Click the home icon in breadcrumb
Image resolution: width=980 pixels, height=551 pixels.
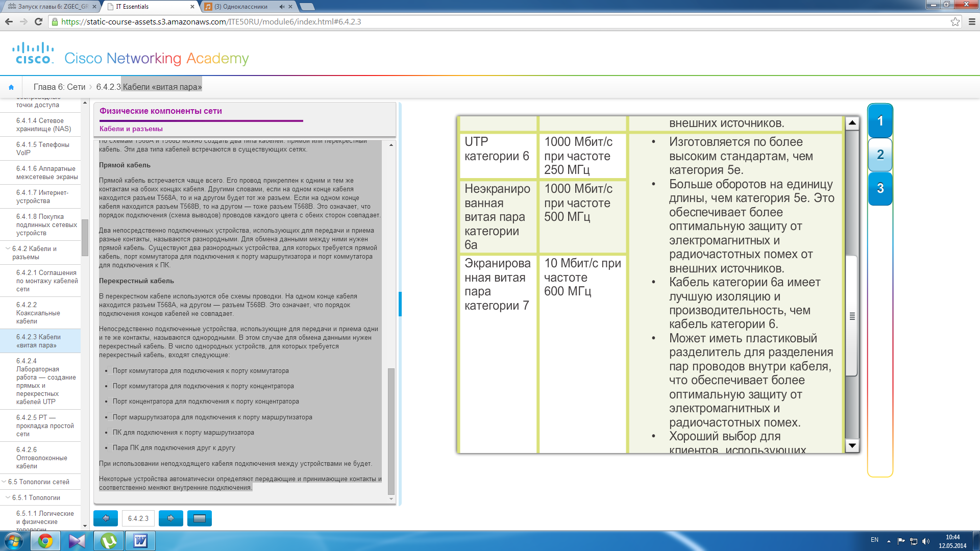(x=11, y=87)
